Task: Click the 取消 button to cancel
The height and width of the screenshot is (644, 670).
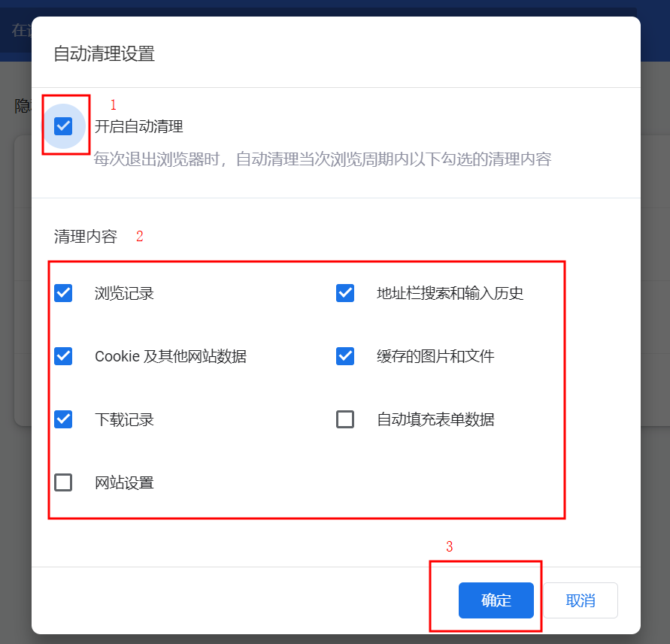Action: pos(581,600)
